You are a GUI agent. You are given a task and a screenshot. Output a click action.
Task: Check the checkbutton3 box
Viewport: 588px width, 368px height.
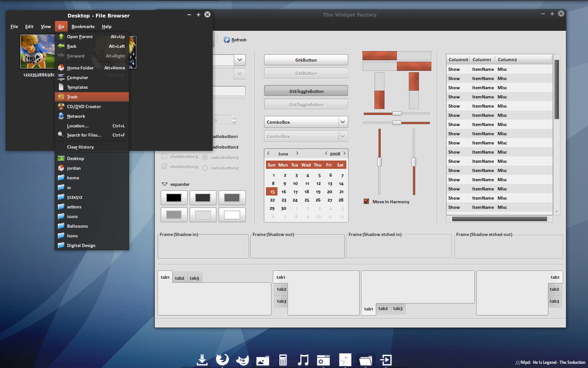[164, 156]
